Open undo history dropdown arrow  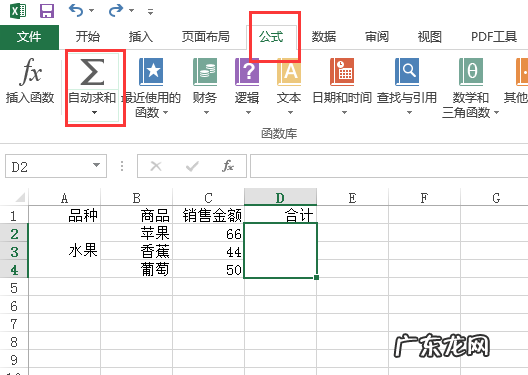[x=92, y=11]
